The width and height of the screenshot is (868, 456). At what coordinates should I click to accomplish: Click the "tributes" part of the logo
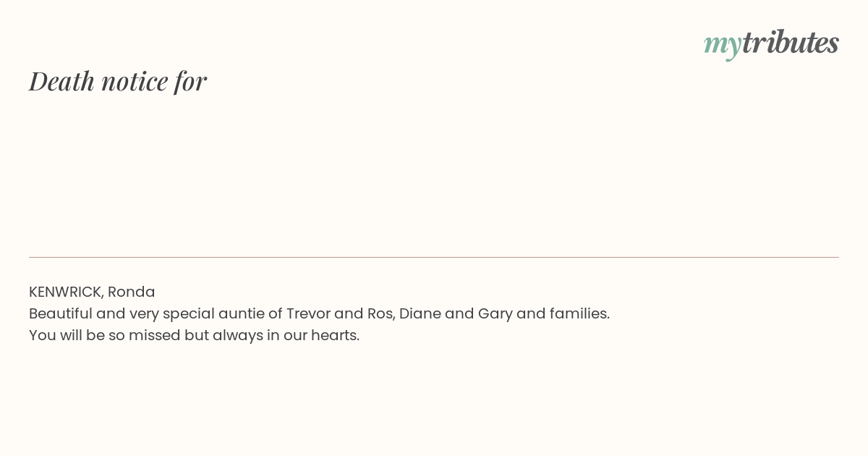[791, 42]
